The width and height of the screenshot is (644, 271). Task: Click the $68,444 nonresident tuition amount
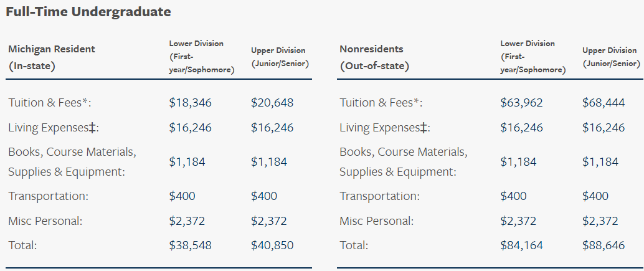tap(604, 103)
